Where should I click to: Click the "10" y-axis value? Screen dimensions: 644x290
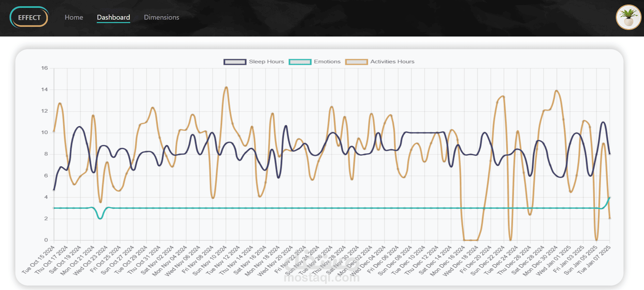point(44,133)
